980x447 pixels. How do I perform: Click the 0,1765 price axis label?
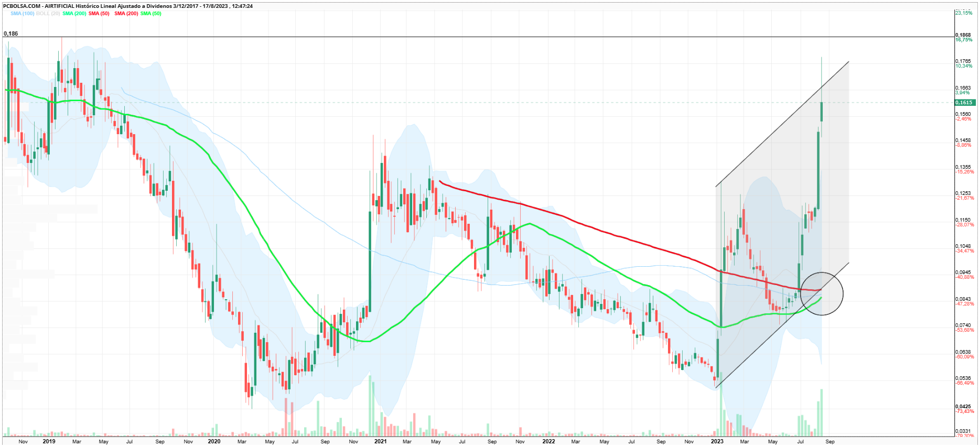[x=963, y=61]
